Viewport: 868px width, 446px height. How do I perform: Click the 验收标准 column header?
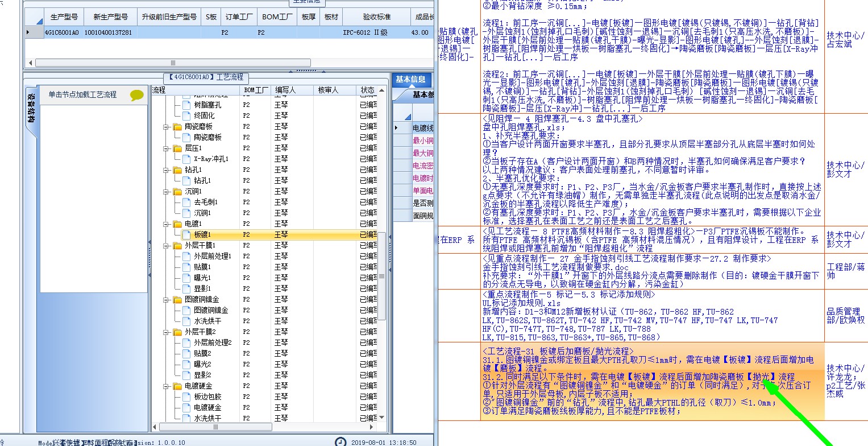pyautogui.click(x=376, y=17)
